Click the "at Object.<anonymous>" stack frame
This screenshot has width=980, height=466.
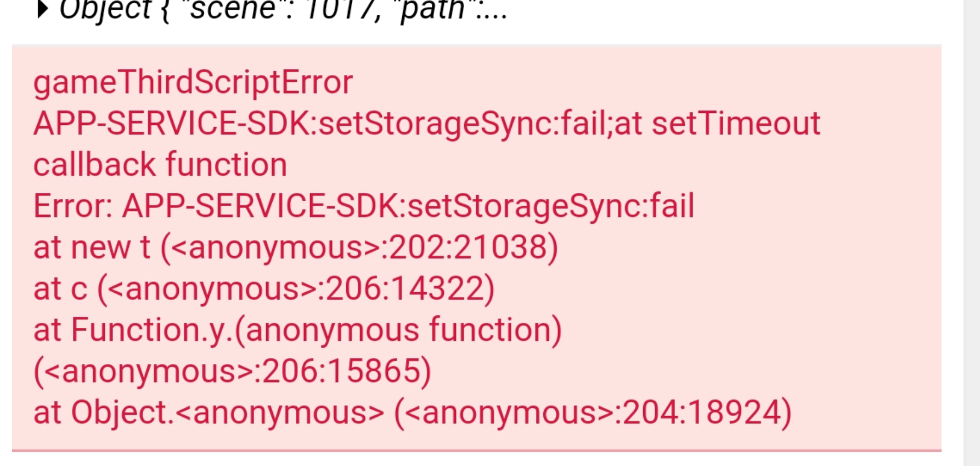209,412
